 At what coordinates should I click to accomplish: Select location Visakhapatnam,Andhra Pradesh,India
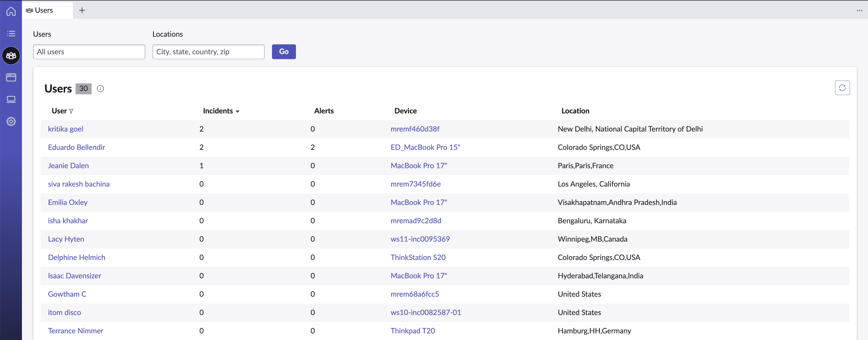(x=617, y=202)
